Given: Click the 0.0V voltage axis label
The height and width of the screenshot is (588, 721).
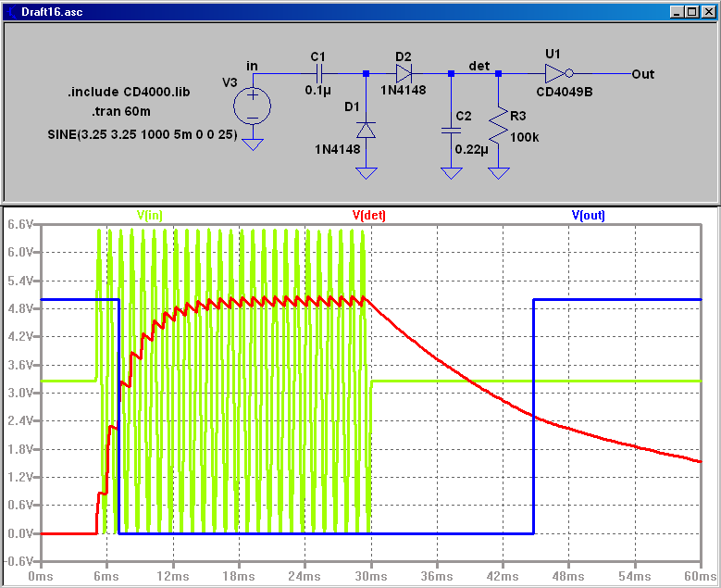Looking at the screenshot, I should coord(20,533).
